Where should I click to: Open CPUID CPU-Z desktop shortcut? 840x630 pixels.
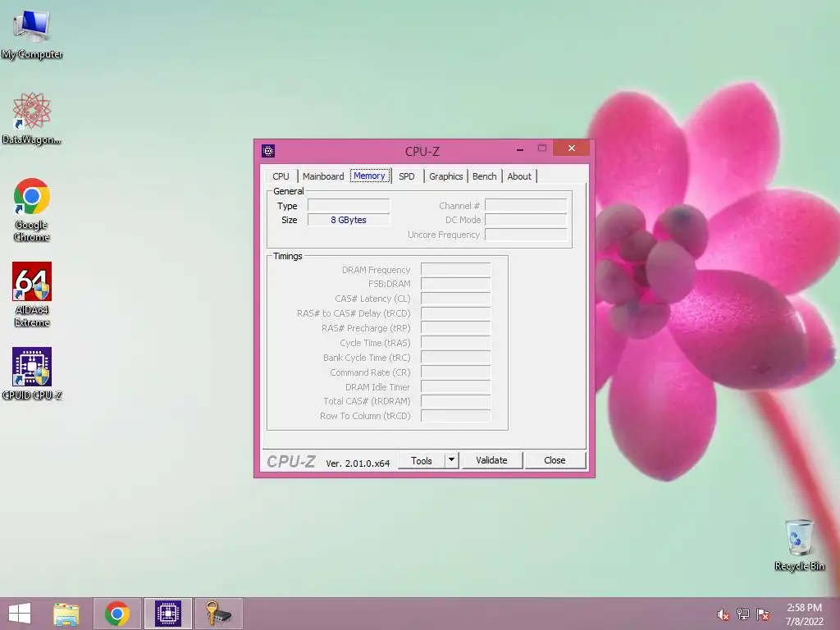(x=32, y=373)
